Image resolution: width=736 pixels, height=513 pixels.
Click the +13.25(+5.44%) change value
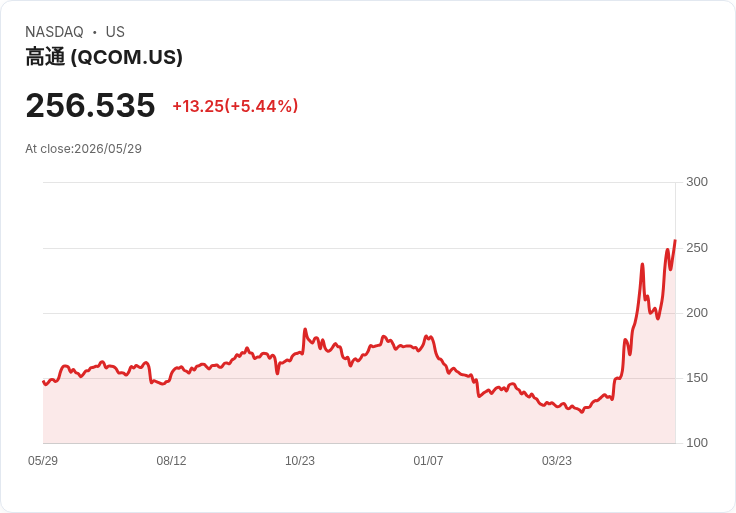pyautogui.click(x=235, y=106)
